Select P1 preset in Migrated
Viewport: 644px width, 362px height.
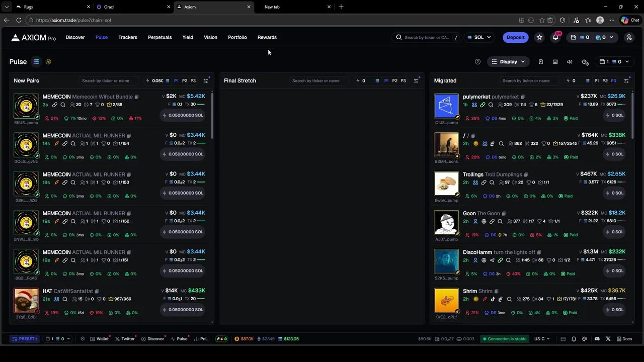(597, 80)
